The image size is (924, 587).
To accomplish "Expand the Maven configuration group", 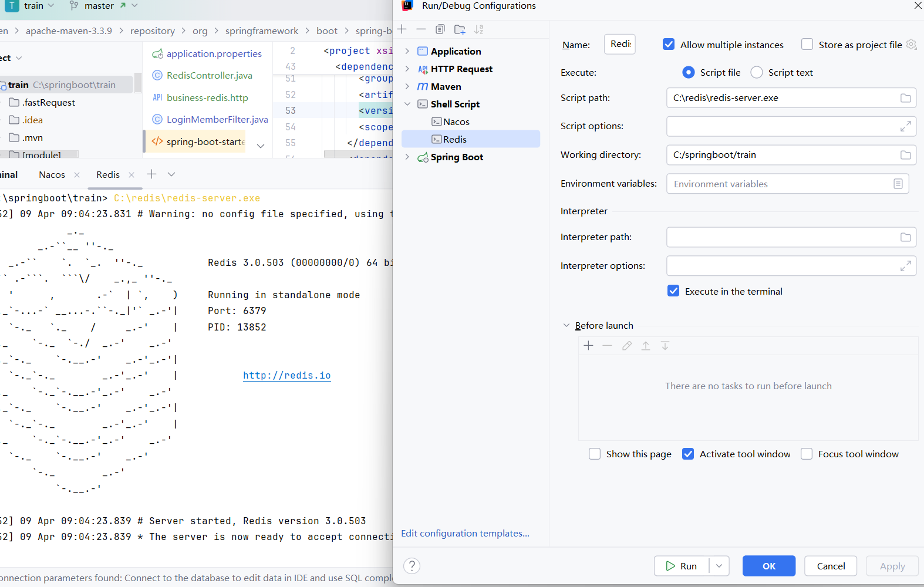I will coord(407,86).
